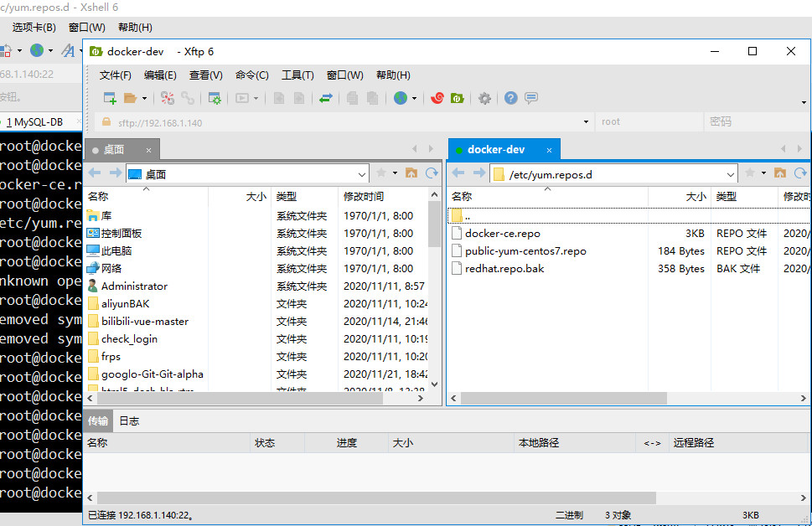Click the local pane back arrow

[95, 173]
